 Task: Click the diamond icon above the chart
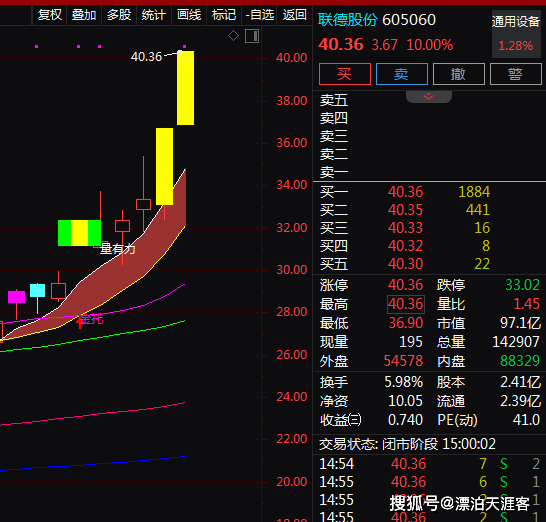233,36
